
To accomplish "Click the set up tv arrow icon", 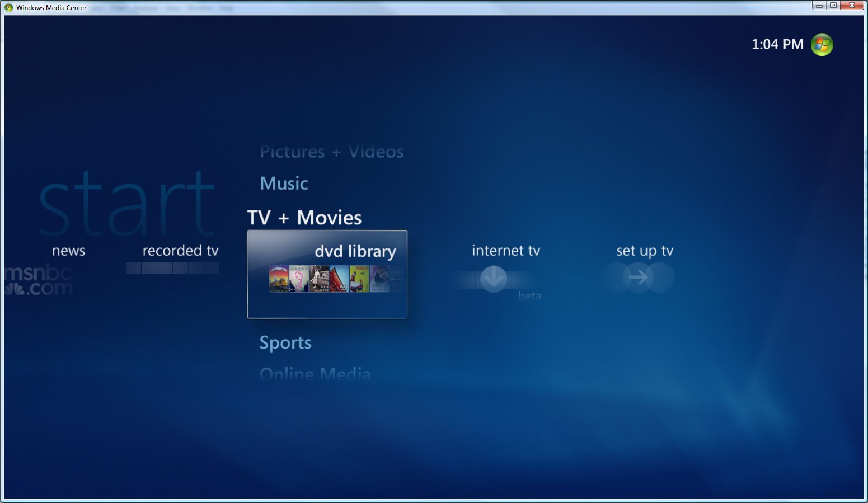I will (638, 277).
